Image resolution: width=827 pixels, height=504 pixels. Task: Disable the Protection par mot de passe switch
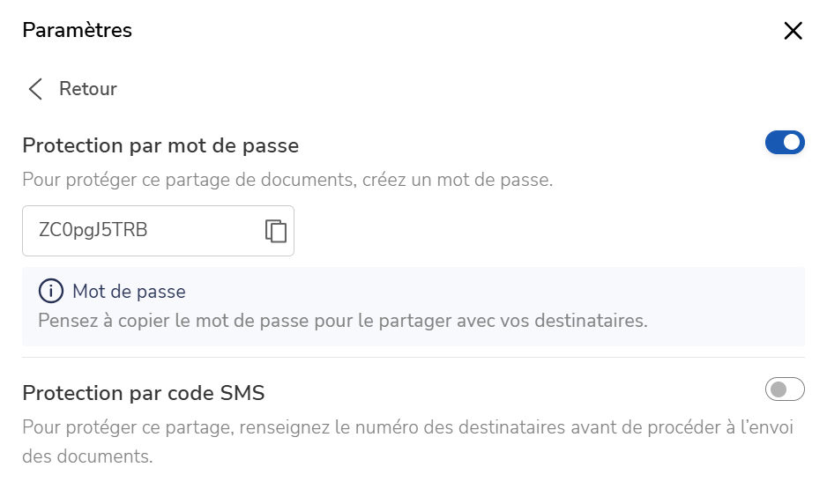coord(785,143)
